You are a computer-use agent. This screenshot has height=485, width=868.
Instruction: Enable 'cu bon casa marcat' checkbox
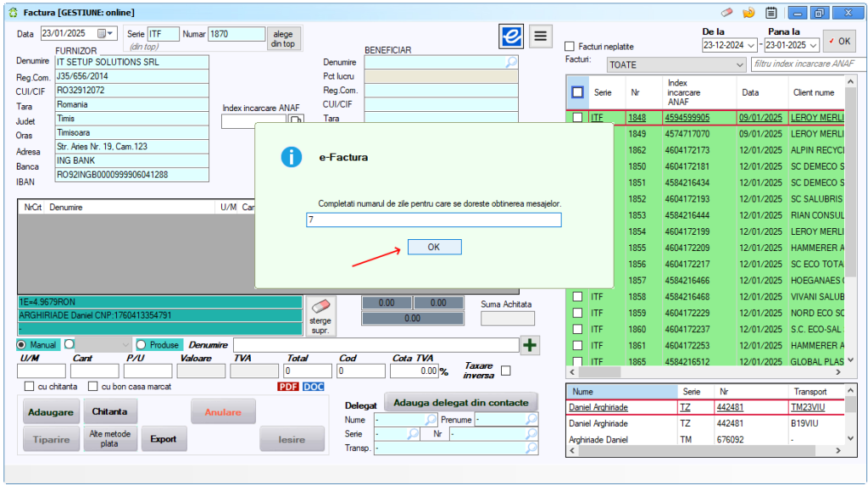93,387
